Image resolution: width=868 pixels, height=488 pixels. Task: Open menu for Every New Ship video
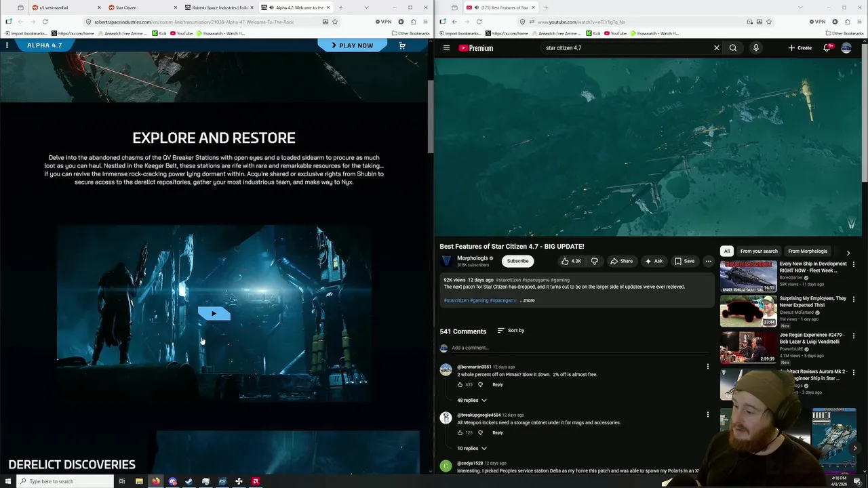tap(854, 264)
